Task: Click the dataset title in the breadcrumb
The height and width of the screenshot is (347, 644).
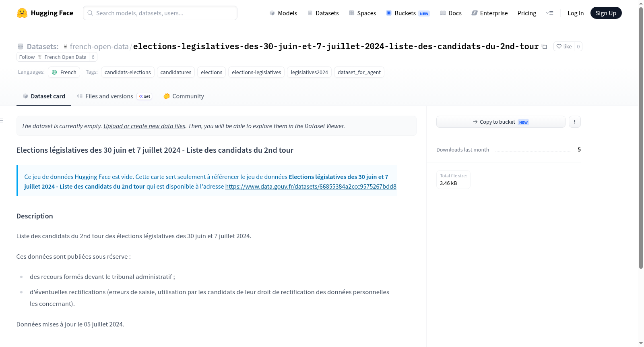Action: [336, 46]
